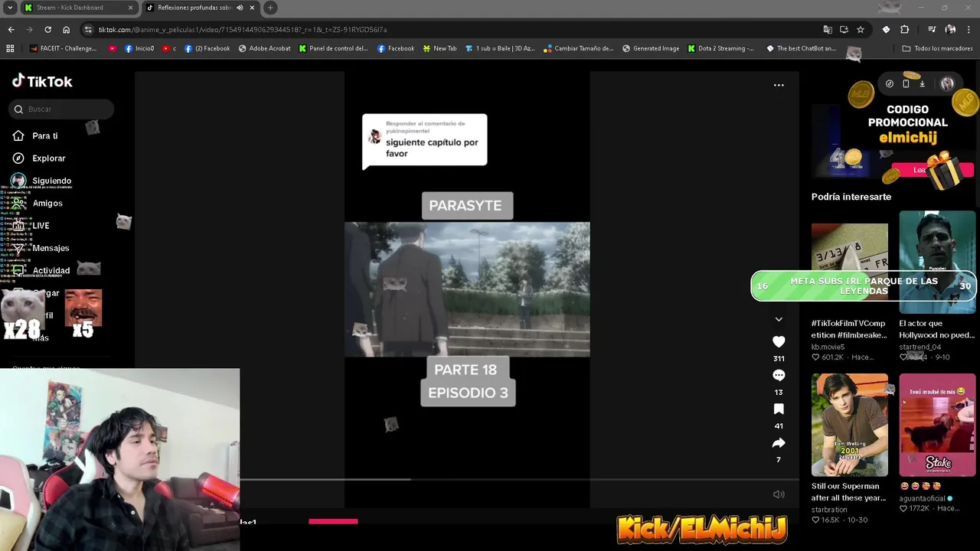
Task: Open the Panel de control del bookmark
Action: click(333, 48)
